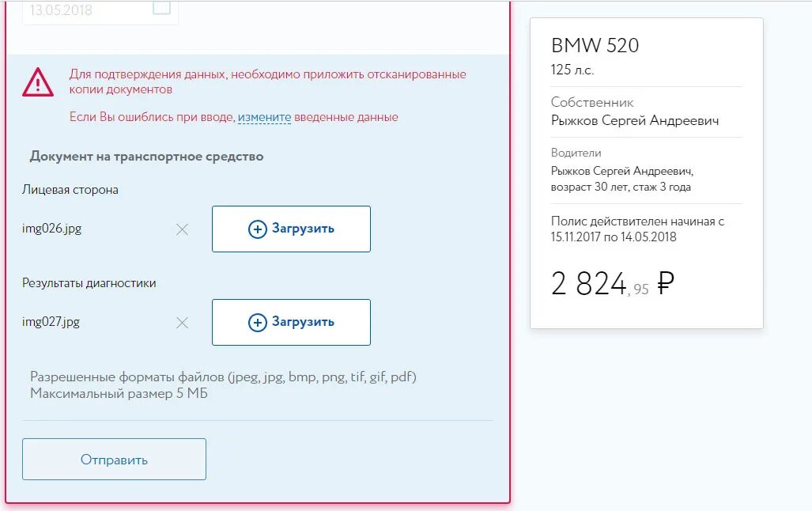
Task: Open the calendar icon beside the date
Action: pos(161,8)
